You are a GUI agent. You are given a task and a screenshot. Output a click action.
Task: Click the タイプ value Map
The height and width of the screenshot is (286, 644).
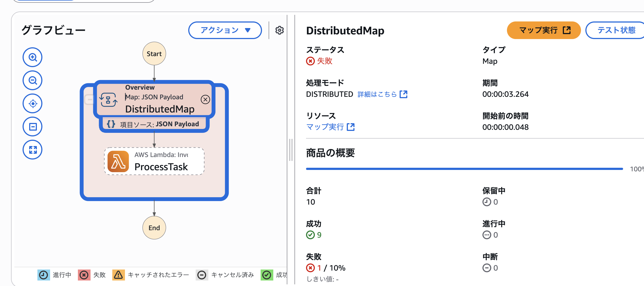490,61
